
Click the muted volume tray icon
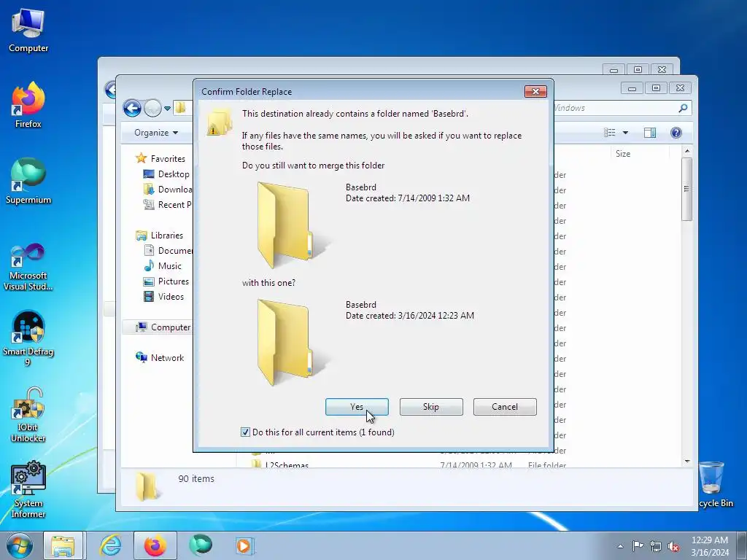click(673, 546)
